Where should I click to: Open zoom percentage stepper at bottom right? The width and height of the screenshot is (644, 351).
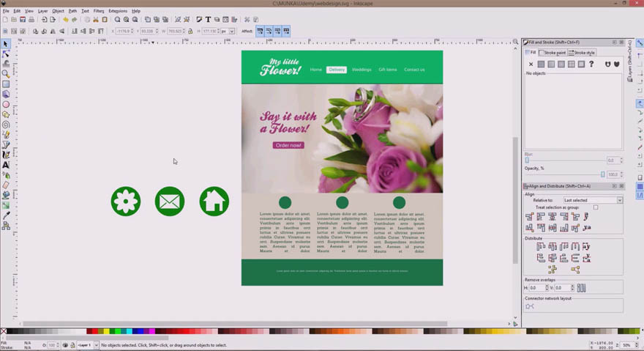pyautogui.click(x=637, y=345)
